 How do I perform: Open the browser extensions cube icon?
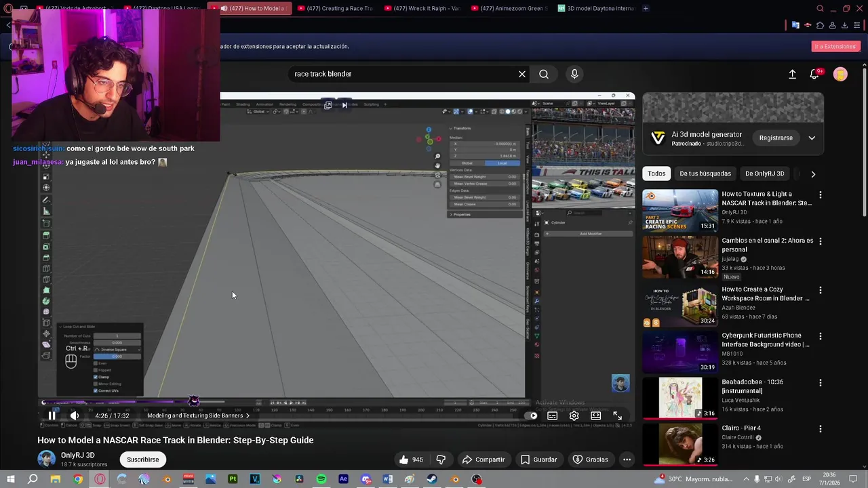coord(820,25)
